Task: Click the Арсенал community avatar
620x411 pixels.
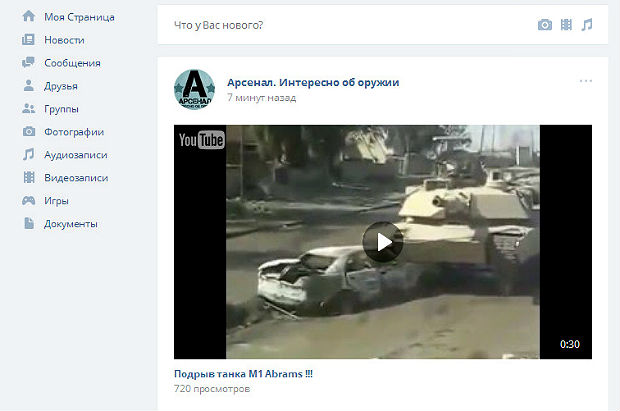Action: pos(194,90)
